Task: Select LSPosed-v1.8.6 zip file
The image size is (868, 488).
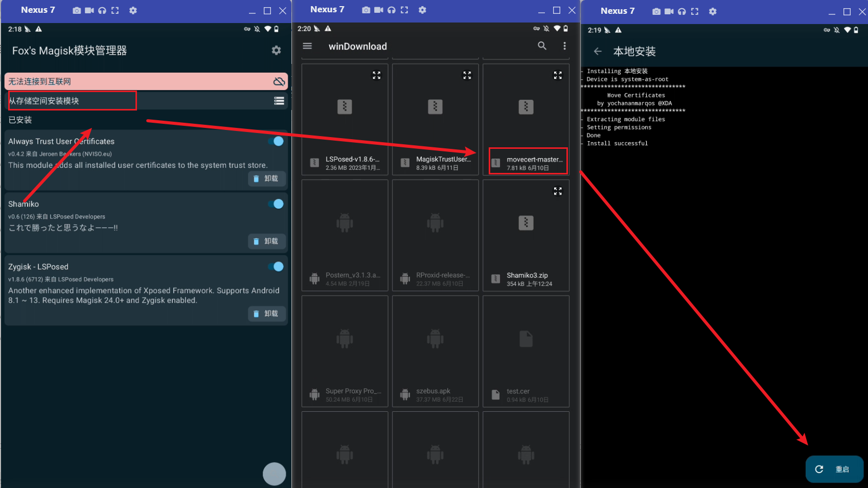Action: click(x=345, y=119)
